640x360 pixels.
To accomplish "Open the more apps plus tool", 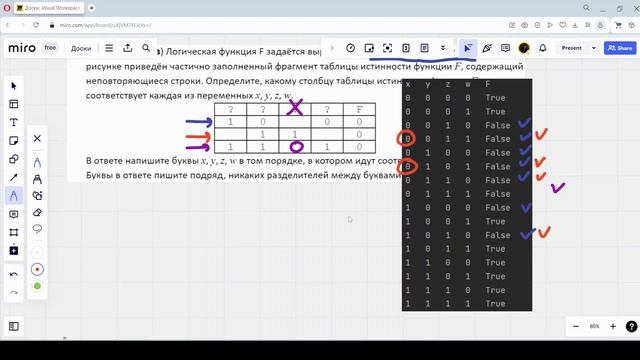I will coord(13,250).
